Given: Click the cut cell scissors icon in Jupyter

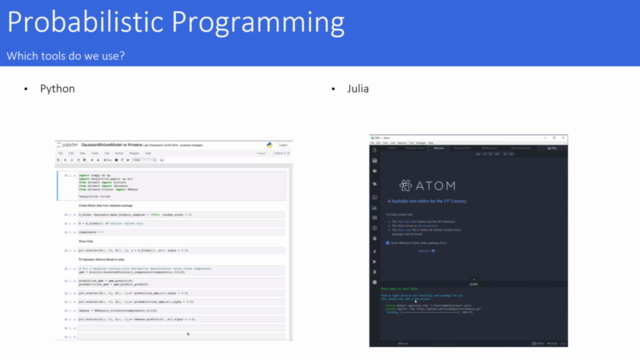Looking at the screenshot, I should 72,160.
